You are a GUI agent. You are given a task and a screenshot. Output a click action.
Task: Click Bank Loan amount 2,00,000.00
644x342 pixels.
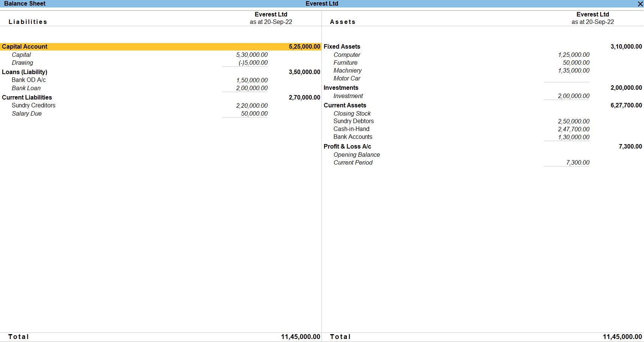(x=252, y=88)
